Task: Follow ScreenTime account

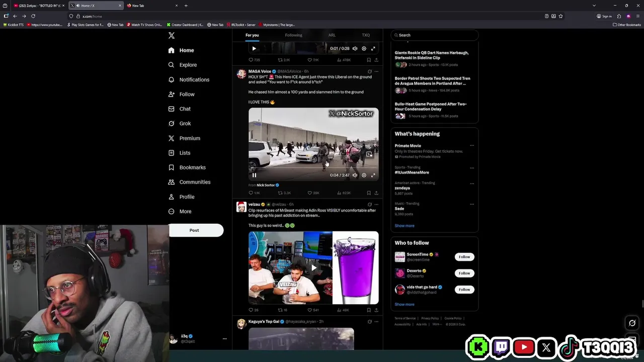Action: (464, 257)
